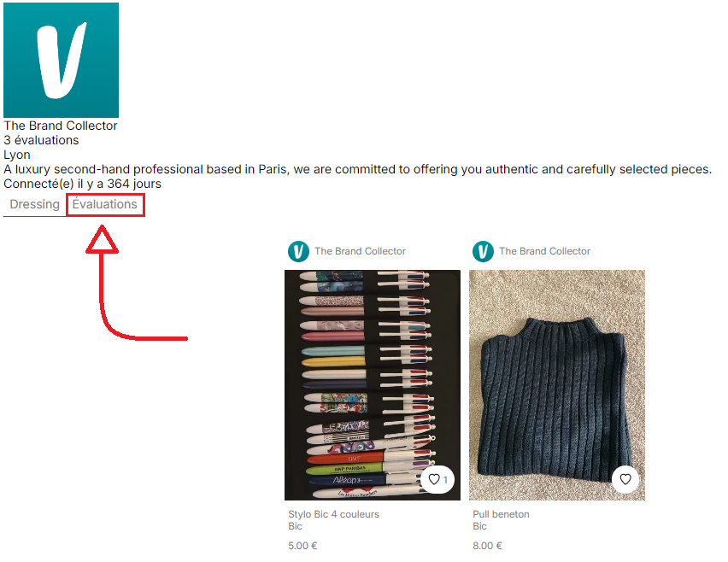Open The Brand Collector link above pens

[361, 251]
